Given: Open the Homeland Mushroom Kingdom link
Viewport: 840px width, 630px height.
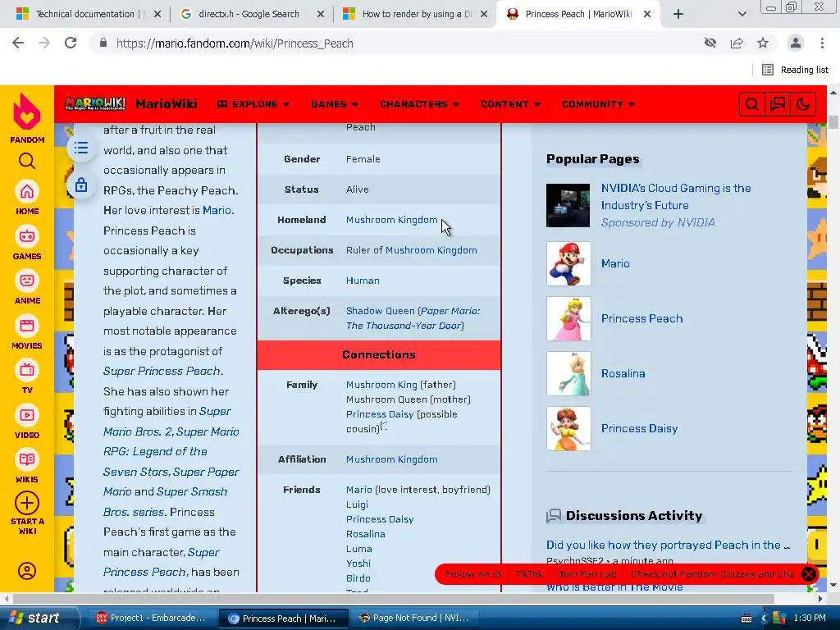Looking at the screenshot, I should (391, 220).
